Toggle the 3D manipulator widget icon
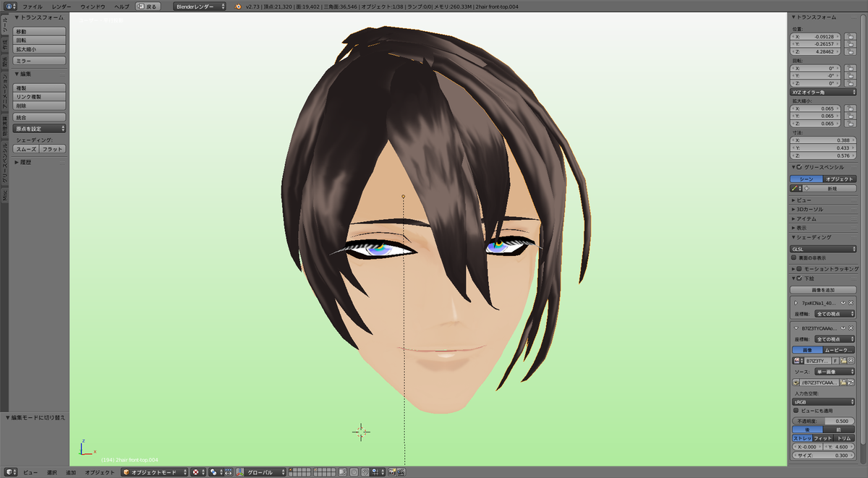Screen dimensions: 868x478 [240, 472]
